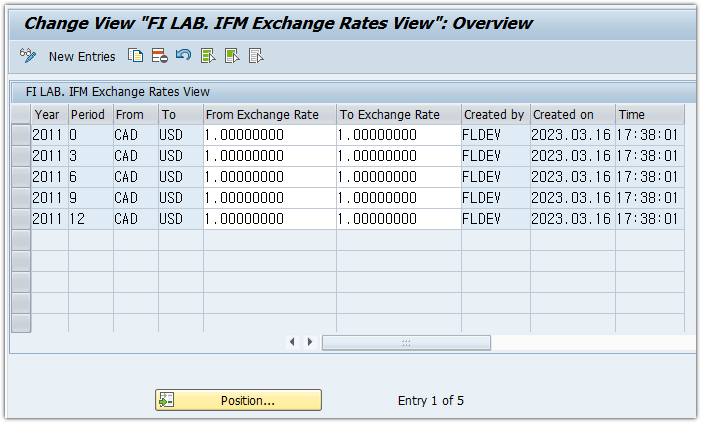Click the Undo Change icon
701x423 pixels.
point(183,56)
